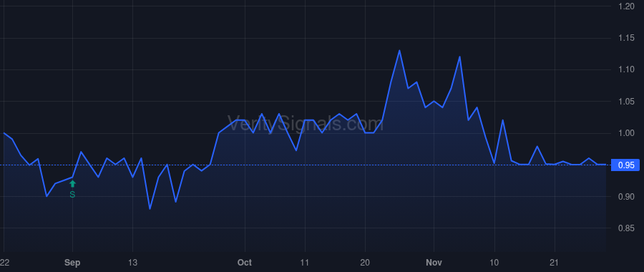Click the Sep label on time axis

point(73,263)
